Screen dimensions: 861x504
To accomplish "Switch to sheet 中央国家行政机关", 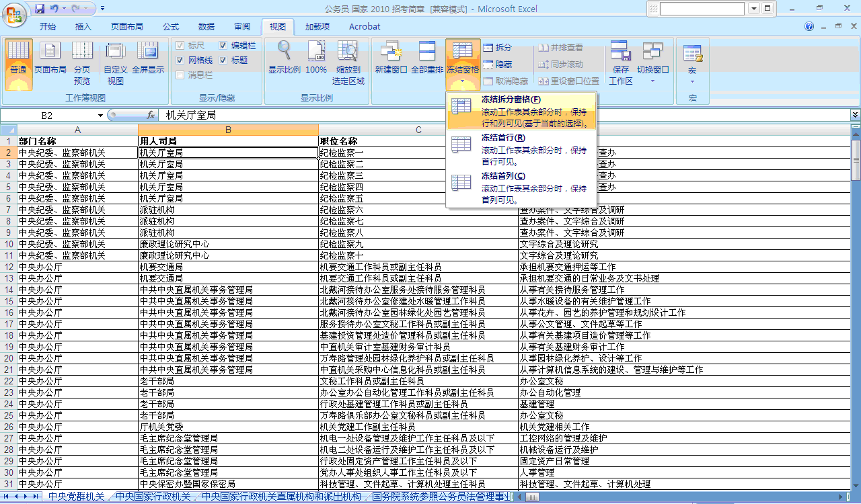I will pos(153,497).
